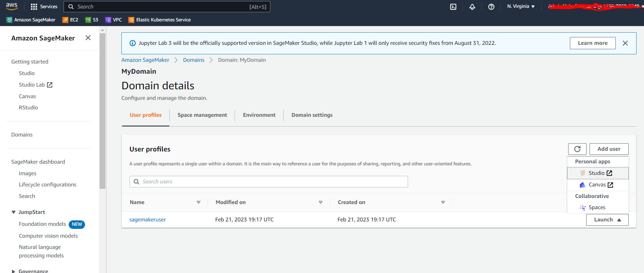The height and width of the screenshot is (273, 644).
Task: Open Images in the sidebar
Action: (x=28, y=174)
